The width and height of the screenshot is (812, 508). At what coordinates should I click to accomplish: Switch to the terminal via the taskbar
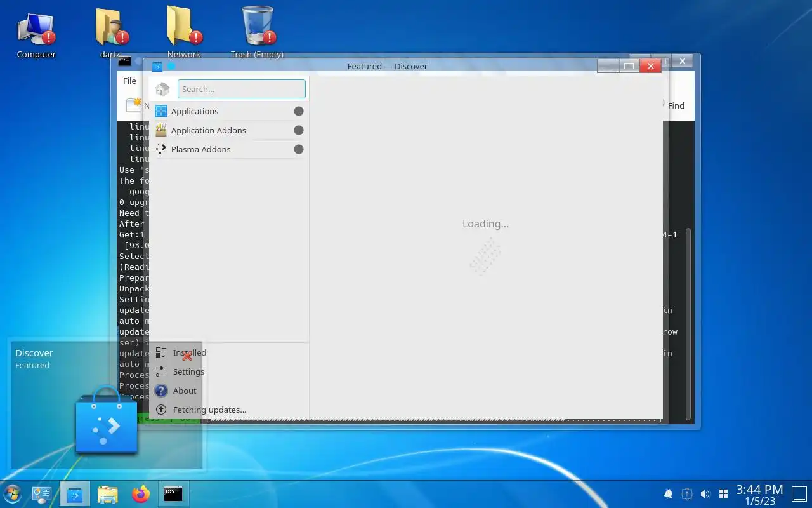(x=173, y=494)
